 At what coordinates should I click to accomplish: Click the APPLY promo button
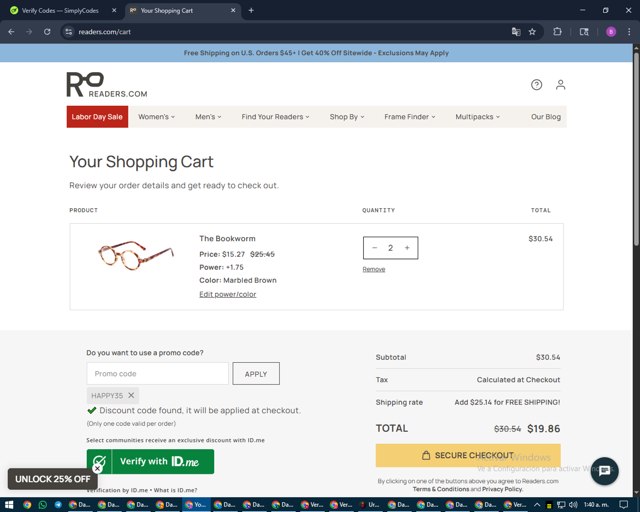coord(256,374)
